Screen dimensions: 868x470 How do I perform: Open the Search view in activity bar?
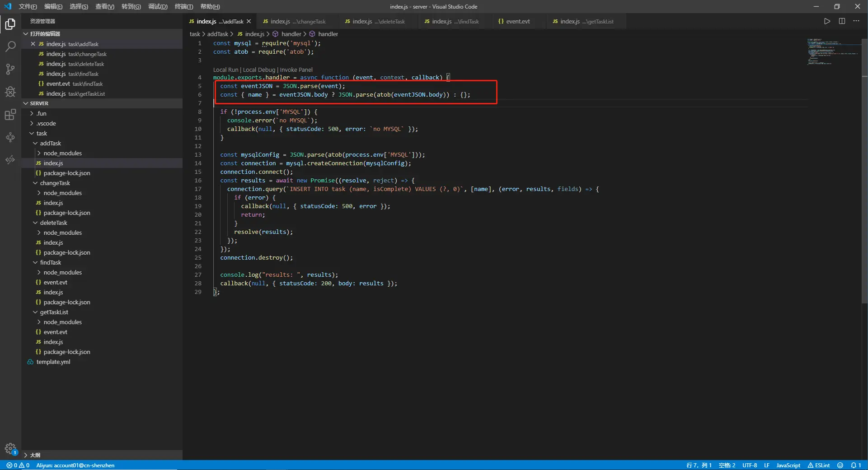tap(10, 47)
